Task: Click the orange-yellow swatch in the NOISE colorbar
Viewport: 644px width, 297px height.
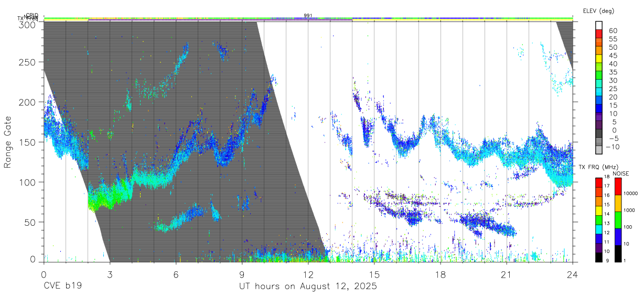Action: click(x=618, y=203)
